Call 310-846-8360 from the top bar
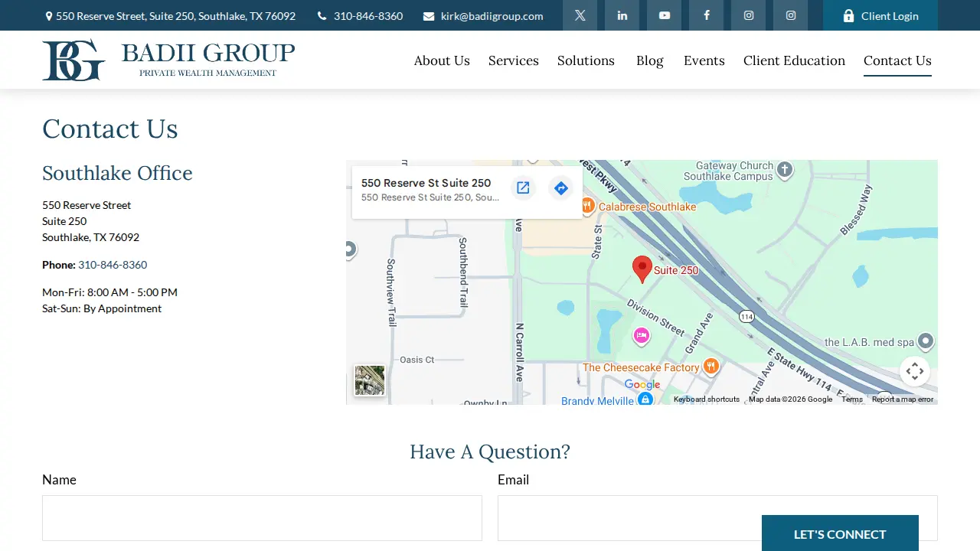This screenshot has width=980, height=551. tap(360, 16)
